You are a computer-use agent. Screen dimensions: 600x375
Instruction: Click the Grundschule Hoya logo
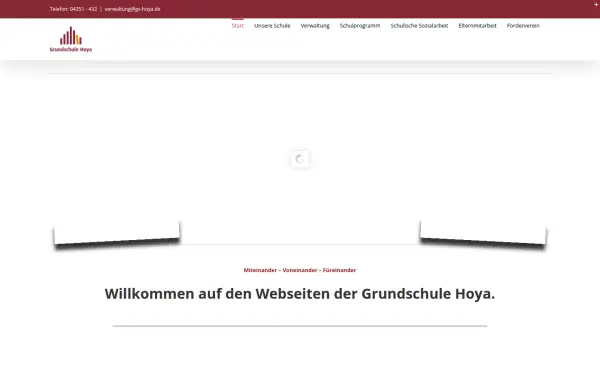[x=71, y=39]
